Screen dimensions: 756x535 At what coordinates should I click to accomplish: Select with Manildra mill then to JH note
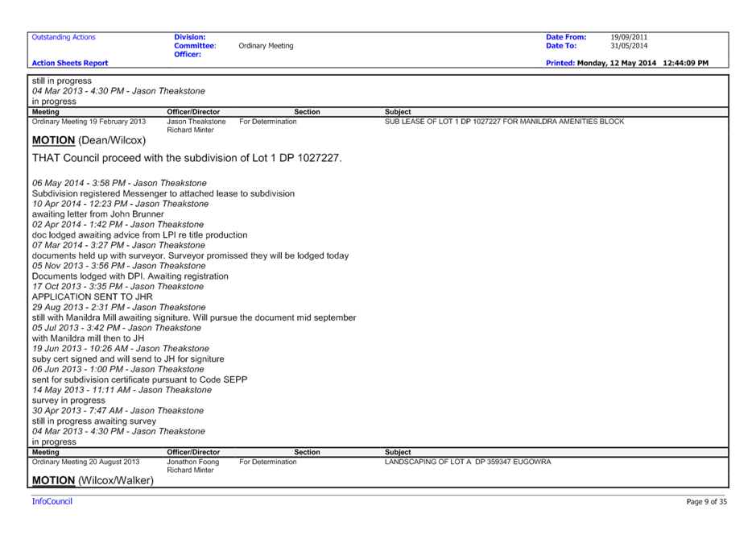click(x=88, y=338)
